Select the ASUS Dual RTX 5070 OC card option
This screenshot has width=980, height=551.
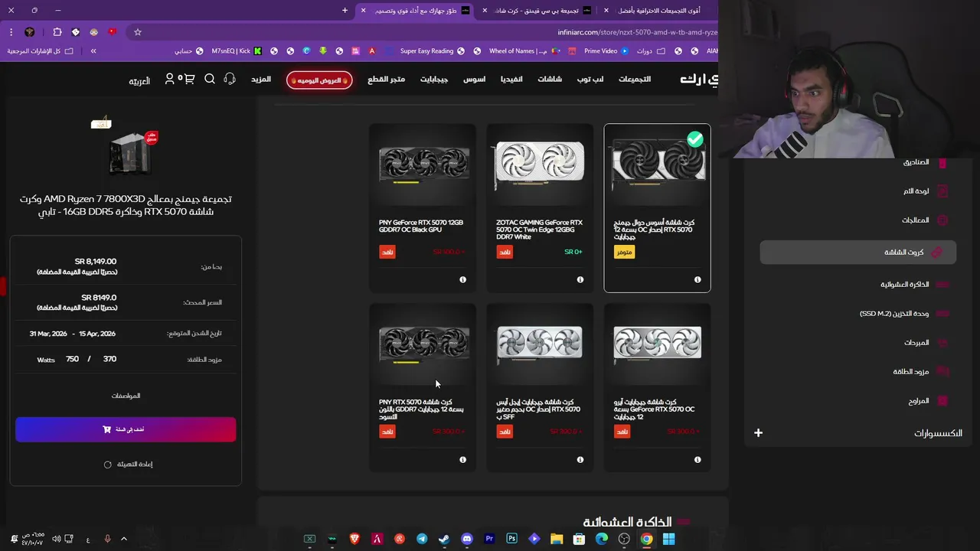click(x=657, y=208)
